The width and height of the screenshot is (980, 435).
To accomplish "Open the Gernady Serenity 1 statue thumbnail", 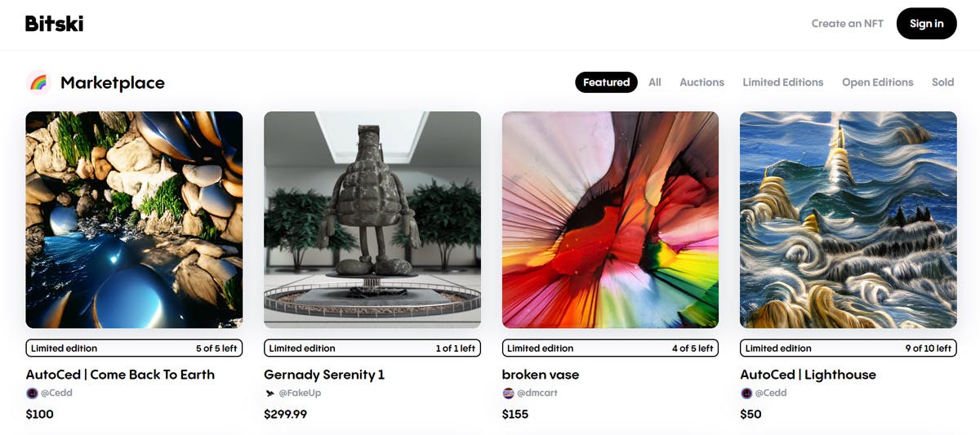I will click(372, 220).
